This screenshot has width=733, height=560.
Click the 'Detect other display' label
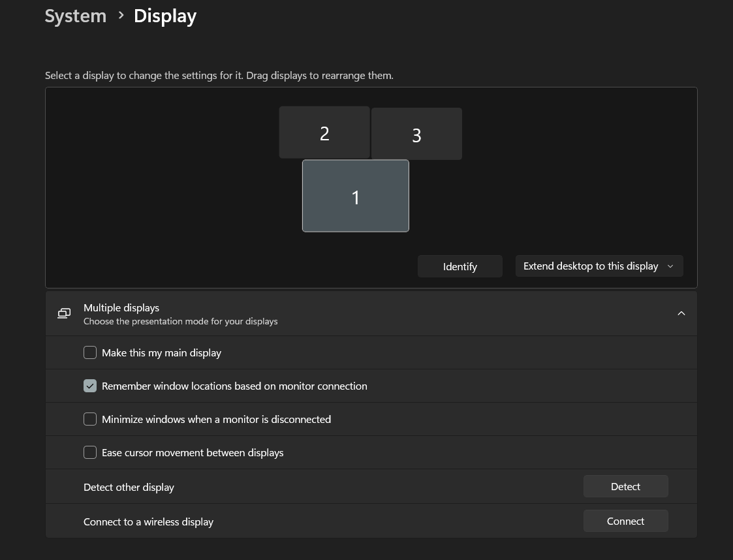click(x=129, y=487)
